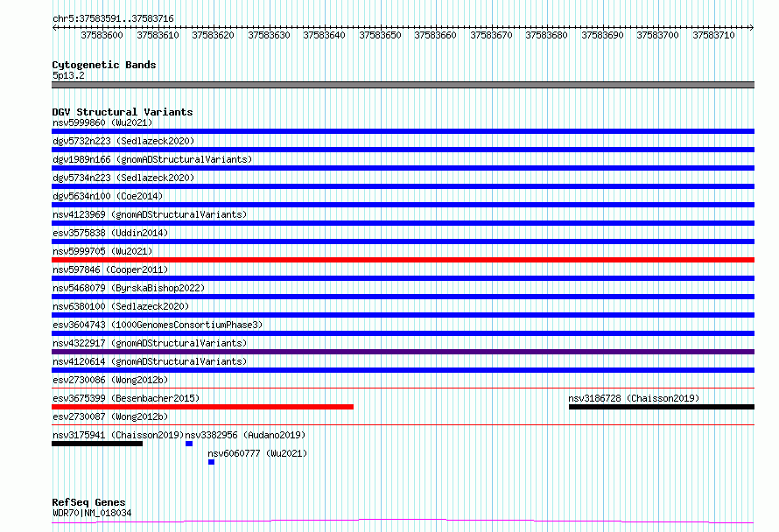Click the 37583600 ruler coordinate
779x532 pixels.
(x=102, y=35)
